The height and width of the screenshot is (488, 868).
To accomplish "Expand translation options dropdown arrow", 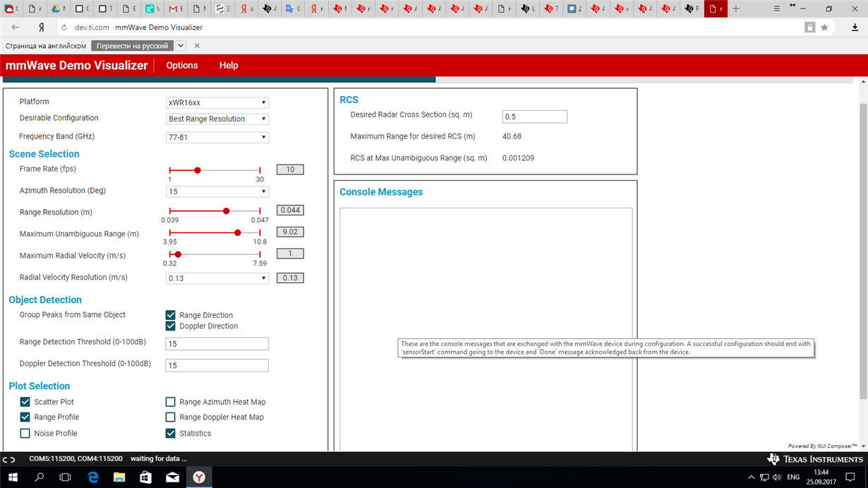I will click(181, 46).
